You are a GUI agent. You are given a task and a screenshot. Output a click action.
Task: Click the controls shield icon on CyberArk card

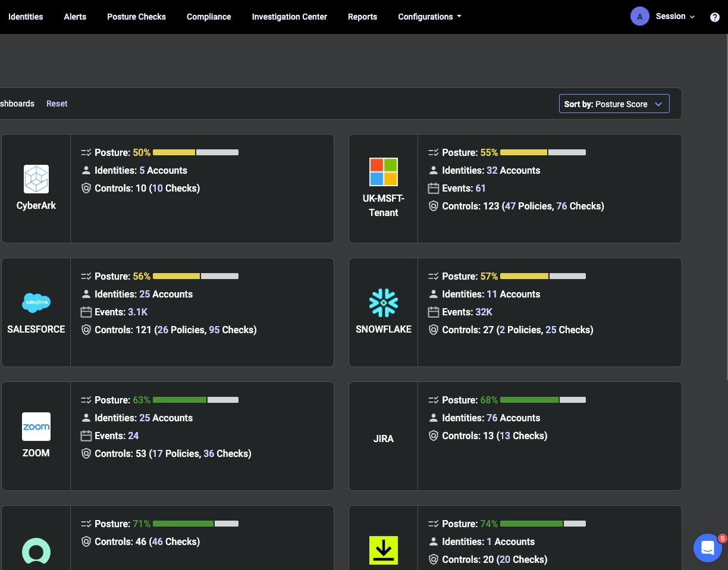(86, 188)
